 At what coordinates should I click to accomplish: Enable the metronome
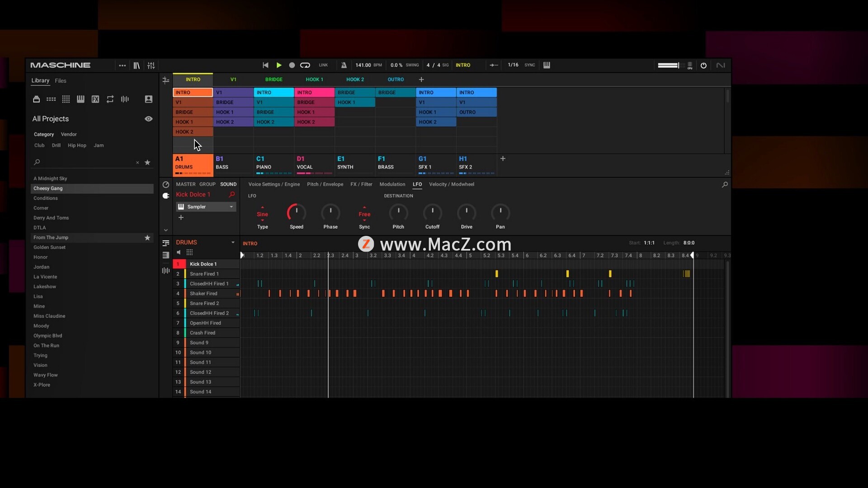coord(344,65)
